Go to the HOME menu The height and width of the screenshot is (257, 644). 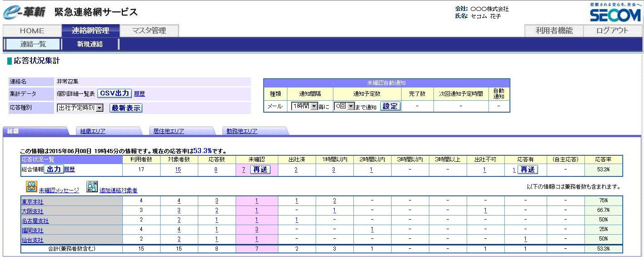32,31
